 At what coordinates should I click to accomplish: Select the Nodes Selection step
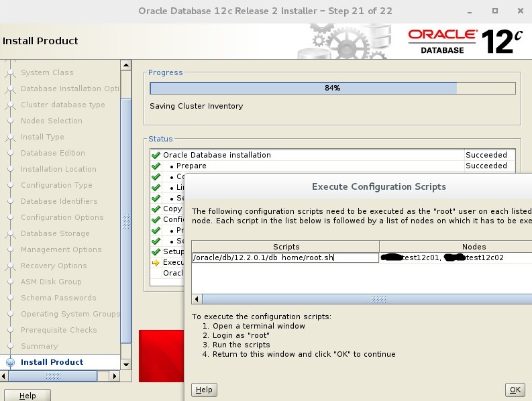(x=52, y=121)
